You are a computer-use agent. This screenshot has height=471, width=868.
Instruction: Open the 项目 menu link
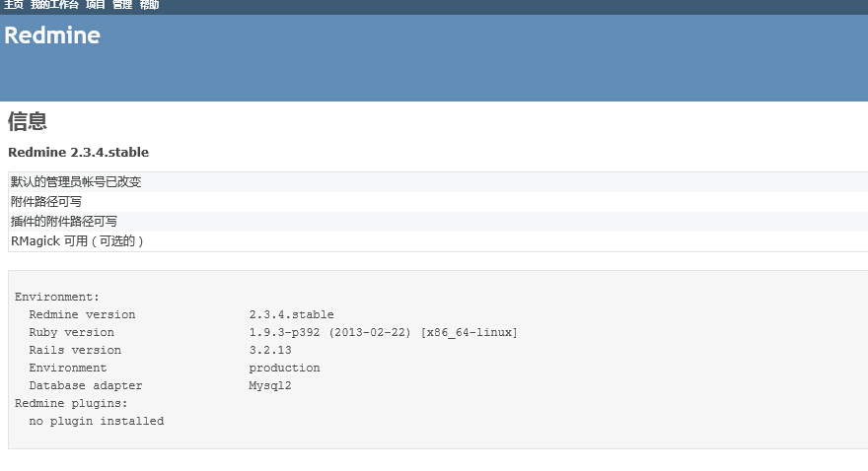tap(96, 5)
